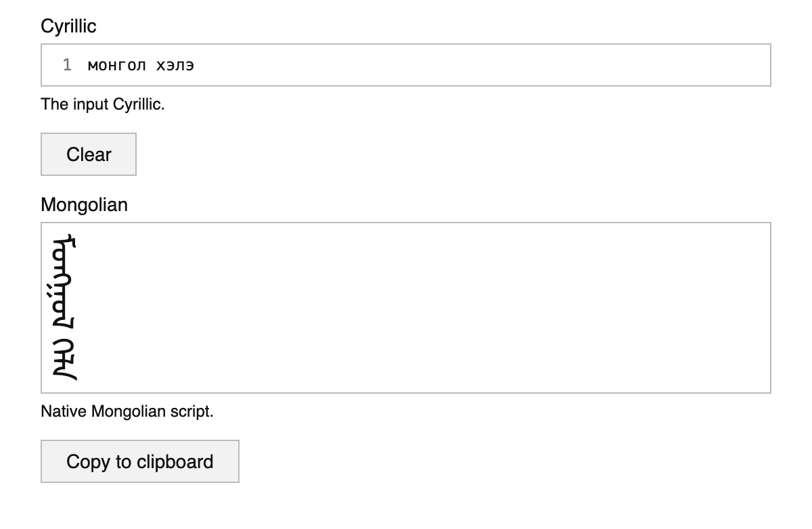Screen dimensions: 812x529
Task: Click "Native Mongolian script." description text
Action: [127, 411]
